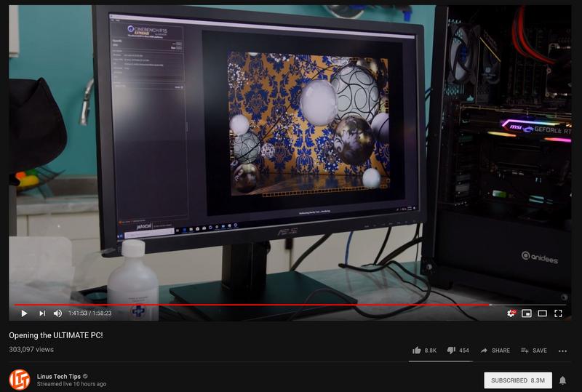
Task: Click 'Streamed live 10 hours ago' text
Action: pyautogui.click(x=71, y=384)
